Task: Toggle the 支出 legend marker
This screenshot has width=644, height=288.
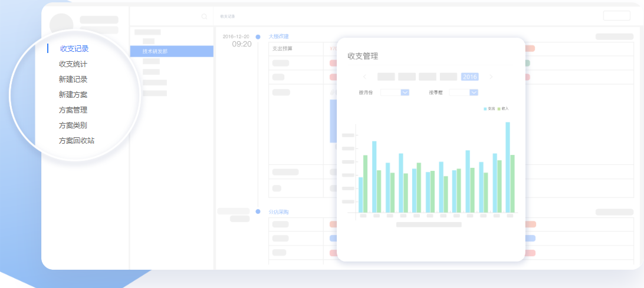Action: (x=485, y=109)
